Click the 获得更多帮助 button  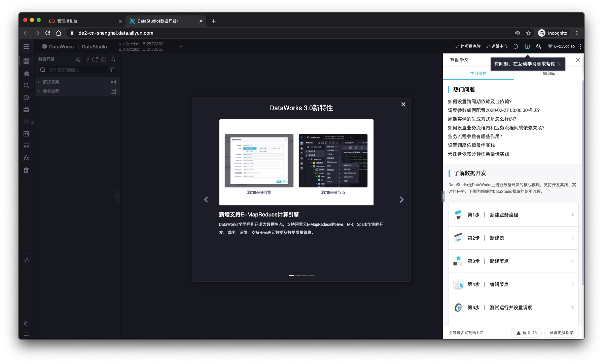tap(561, 333)
